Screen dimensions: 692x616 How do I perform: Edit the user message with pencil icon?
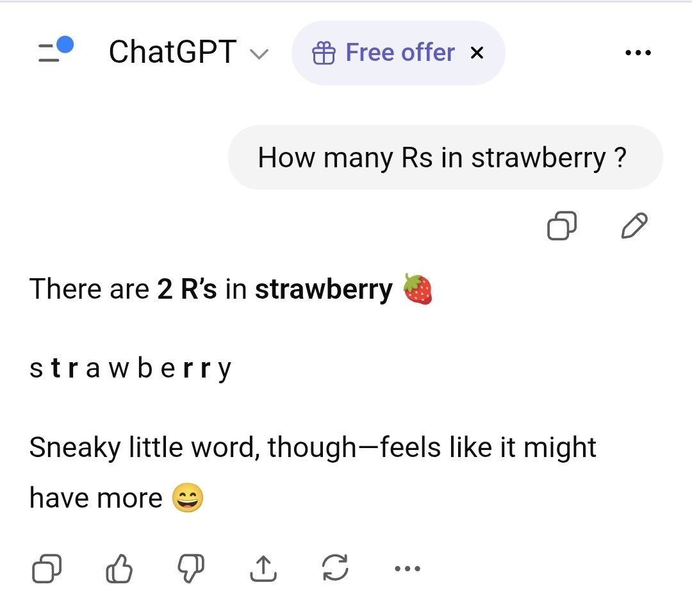click(x=634, y=226)
